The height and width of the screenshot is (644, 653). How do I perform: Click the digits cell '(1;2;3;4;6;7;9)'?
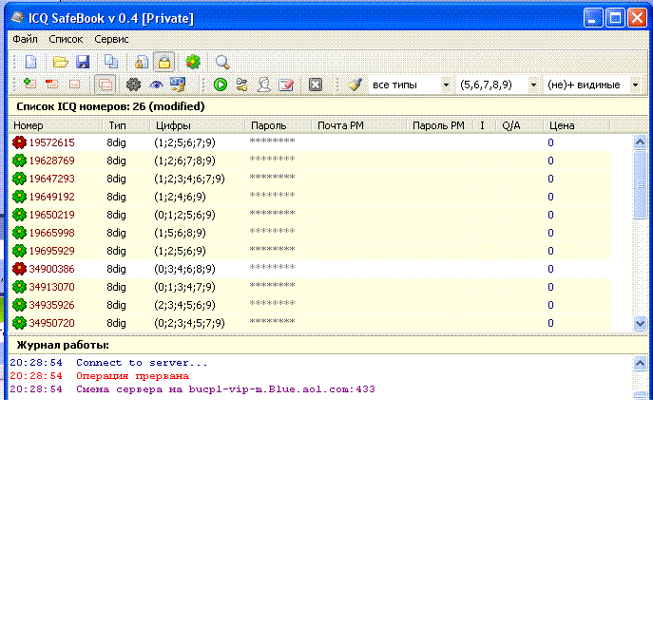(189, 179)
